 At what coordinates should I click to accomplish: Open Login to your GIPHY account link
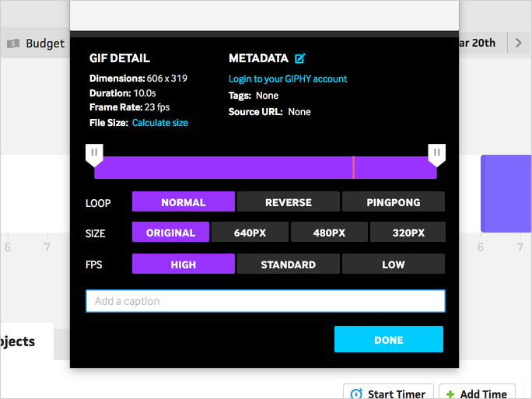288,79
